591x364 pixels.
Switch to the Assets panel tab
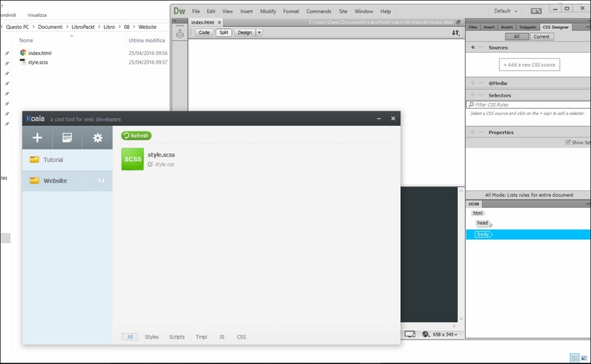(506, 27)
